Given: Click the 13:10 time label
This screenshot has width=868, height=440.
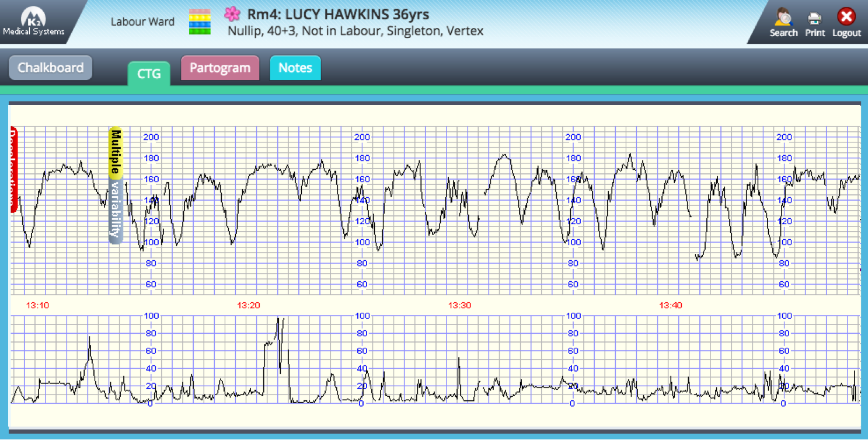Looking at the screenshot, I should click(x=37, y=305).
